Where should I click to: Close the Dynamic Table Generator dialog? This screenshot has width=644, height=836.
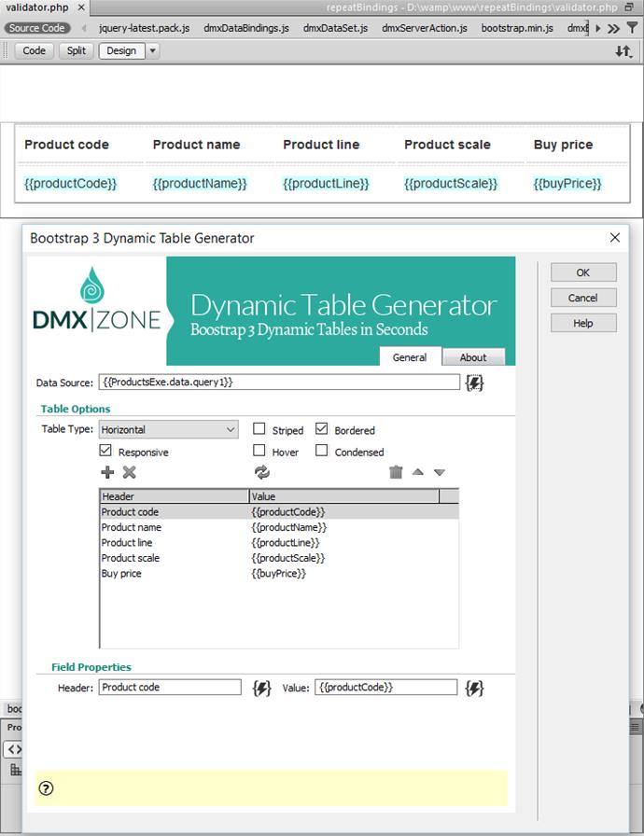[x=615, y=237]
